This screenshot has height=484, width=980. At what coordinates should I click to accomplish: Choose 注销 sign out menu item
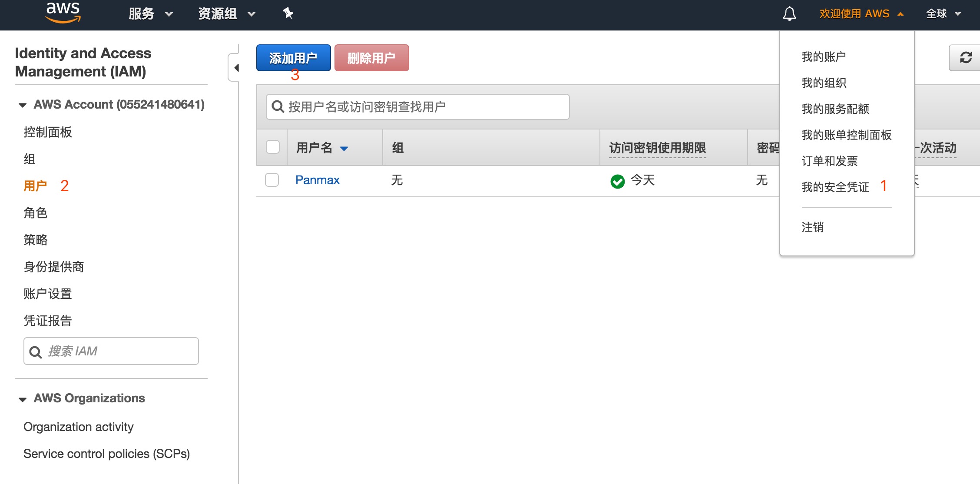(812, 227)
